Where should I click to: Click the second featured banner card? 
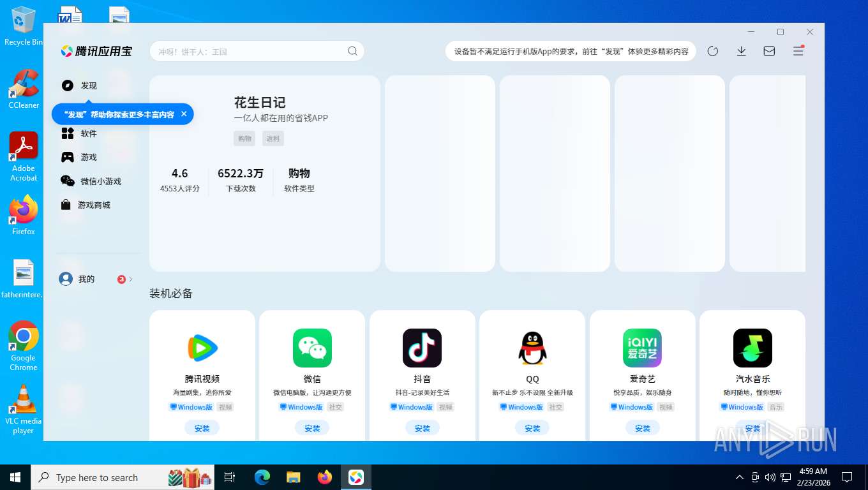click(x=440, y=174)
